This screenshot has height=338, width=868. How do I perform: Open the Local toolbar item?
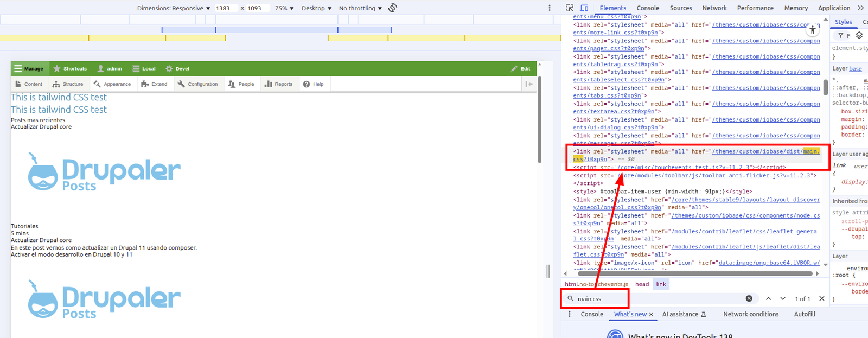point(144,69)
